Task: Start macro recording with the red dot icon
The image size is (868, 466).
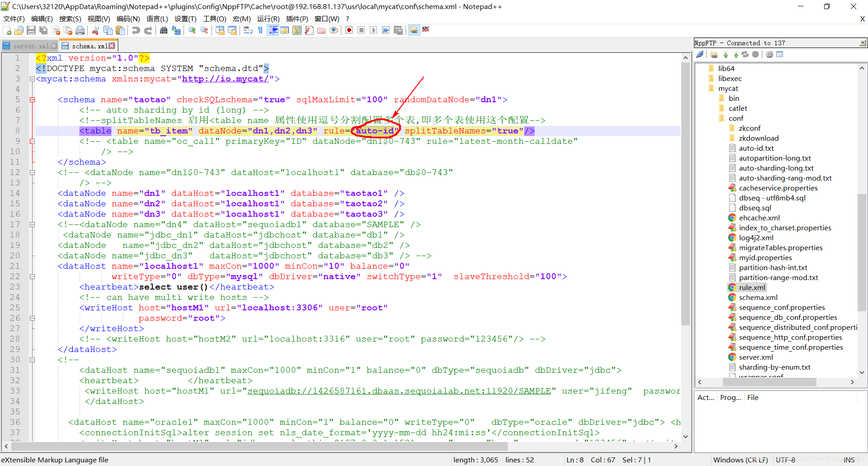Action: pos(349,30)
